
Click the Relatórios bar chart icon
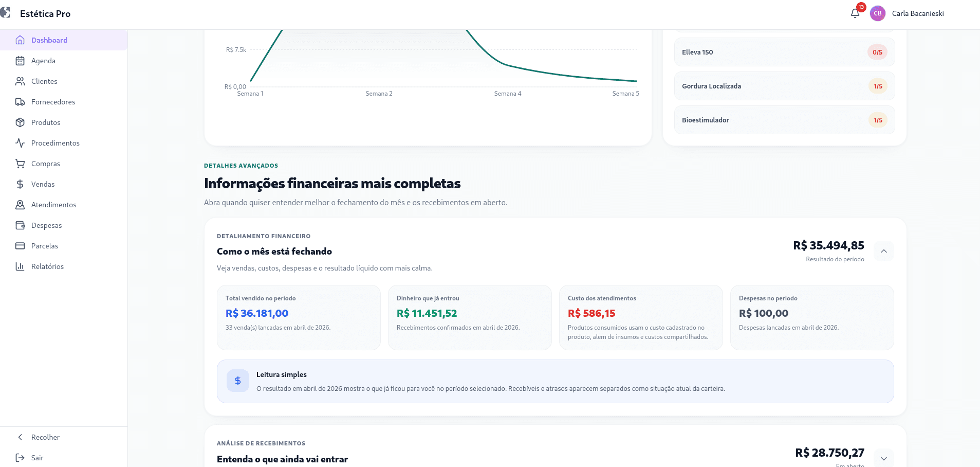point(20,266)
